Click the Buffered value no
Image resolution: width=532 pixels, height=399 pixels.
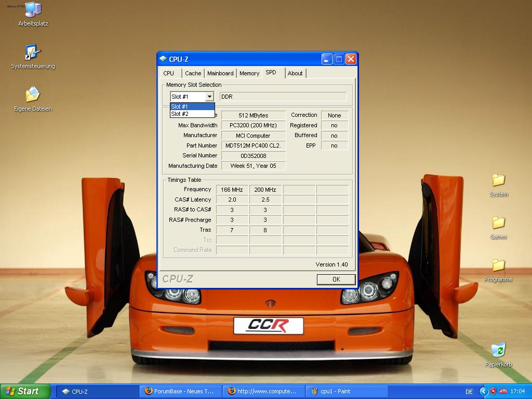pyautogui.click(x=335, y=136)
